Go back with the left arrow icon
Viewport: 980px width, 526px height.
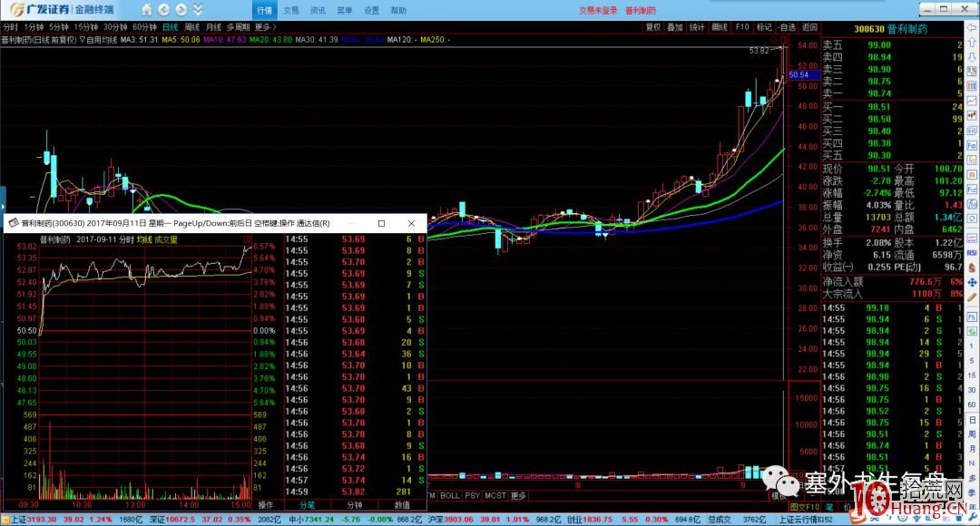[x=163, y=10]
